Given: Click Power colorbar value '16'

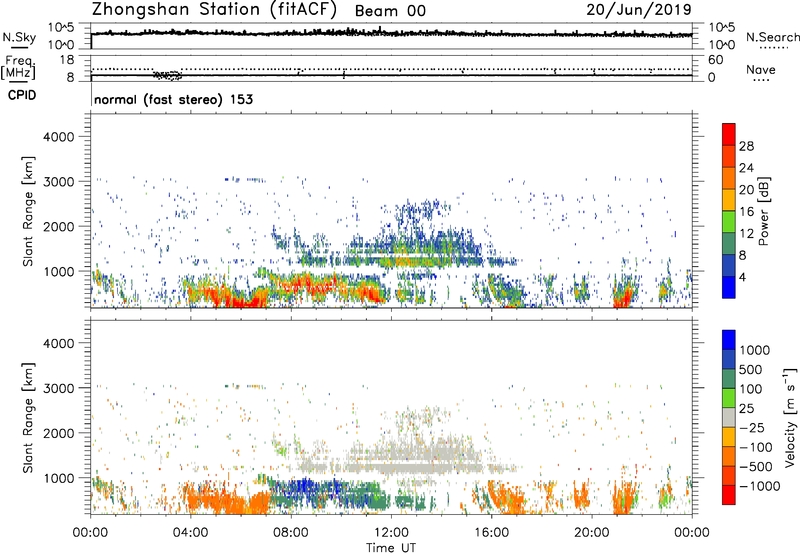Looking at the screenshot, I should point(746,212).
